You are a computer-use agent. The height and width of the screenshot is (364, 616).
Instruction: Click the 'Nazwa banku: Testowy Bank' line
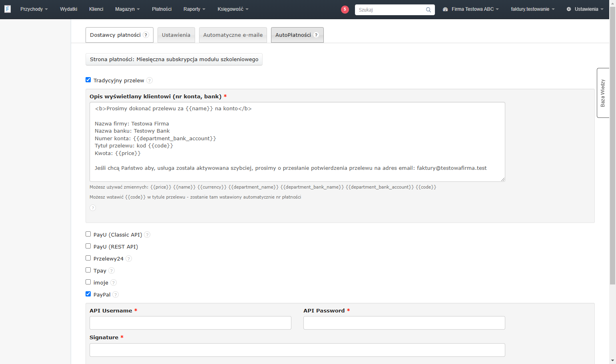click(132, 131)
